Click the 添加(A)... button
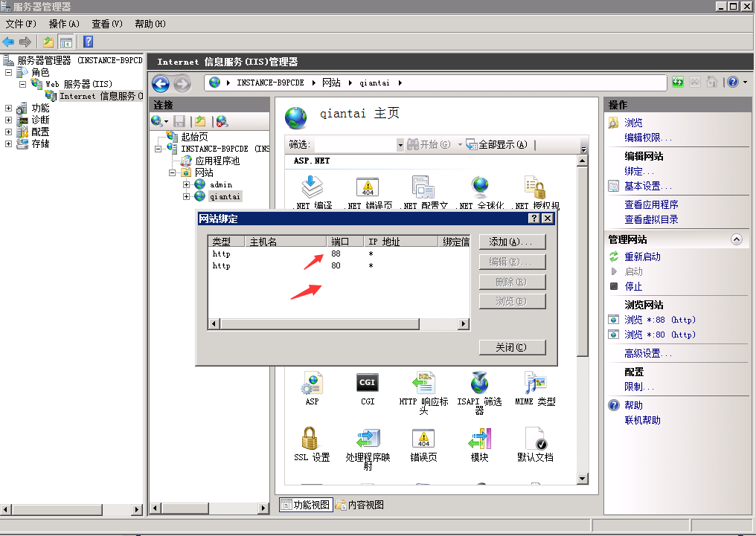 pos(513,242)
